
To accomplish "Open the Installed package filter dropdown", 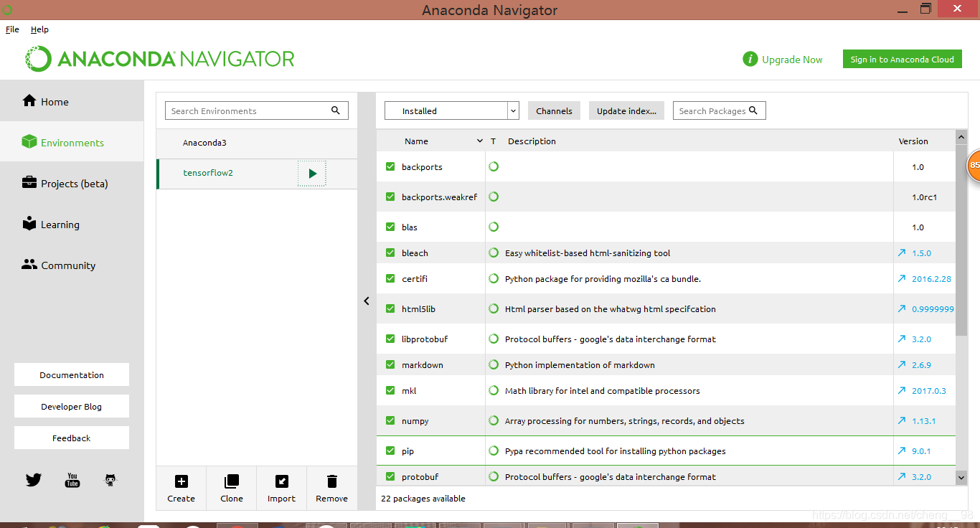I will click(x=452, y=110).
